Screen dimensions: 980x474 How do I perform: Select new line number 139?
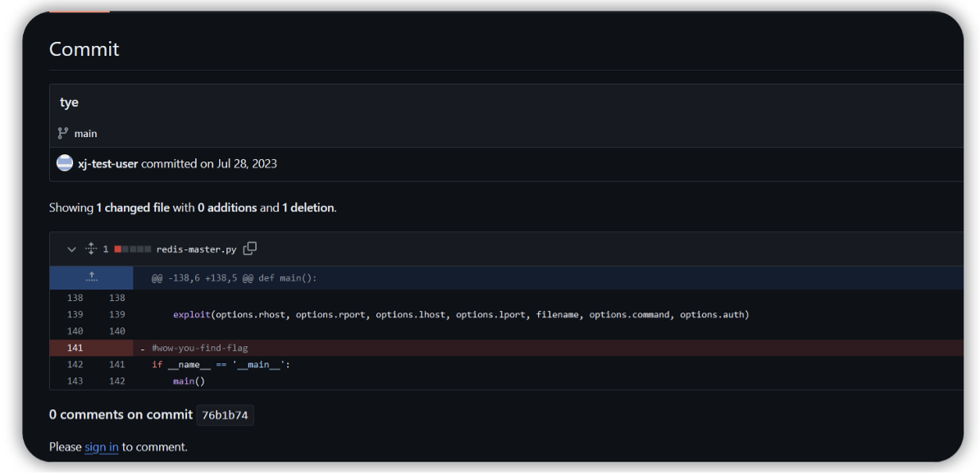click(x=116, y=314)
